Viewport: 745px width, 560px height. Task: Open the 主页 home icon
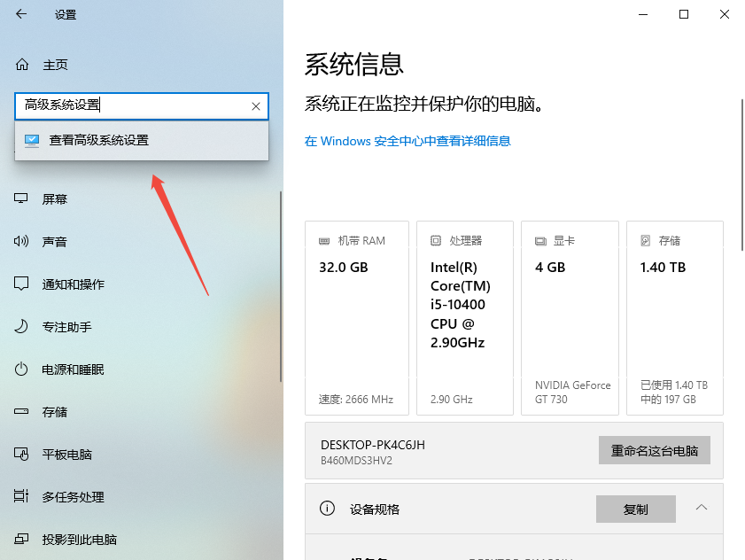pos(22,64)
